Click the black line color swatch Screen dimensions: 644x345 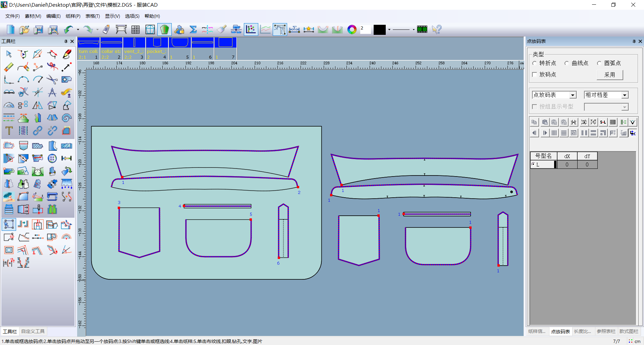(380, 29)
